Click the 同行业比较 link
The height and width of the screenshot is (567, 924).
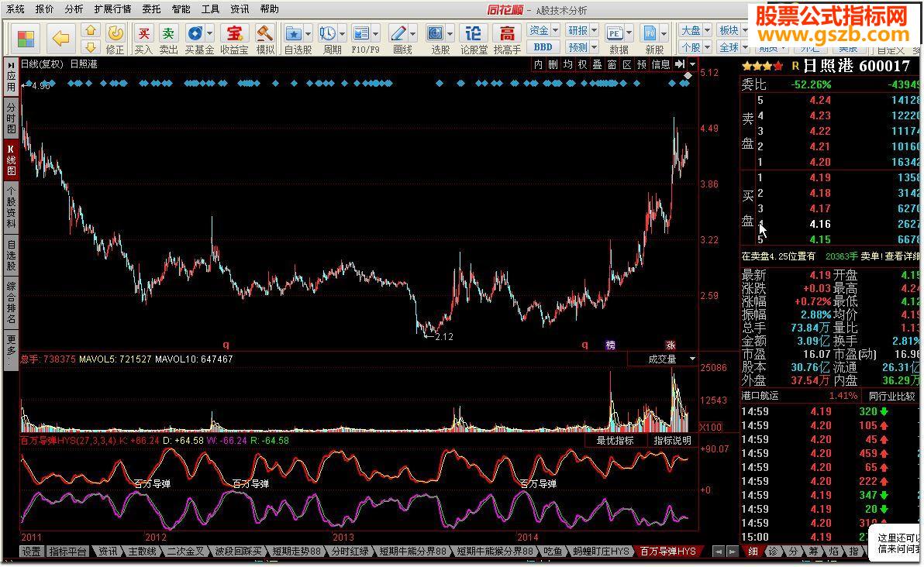click(x=891, y=397)
